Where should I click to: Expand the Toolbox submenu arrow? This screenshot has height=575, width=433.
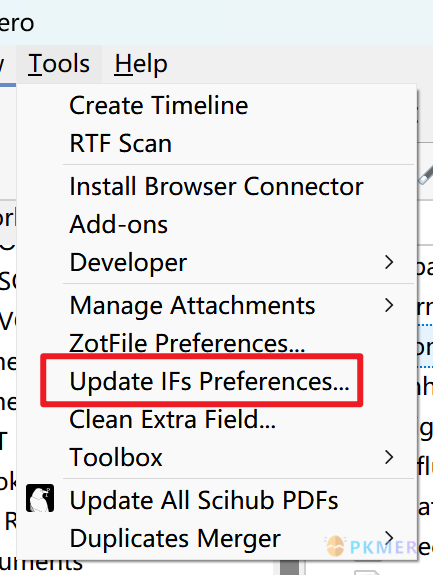[389, 457]
